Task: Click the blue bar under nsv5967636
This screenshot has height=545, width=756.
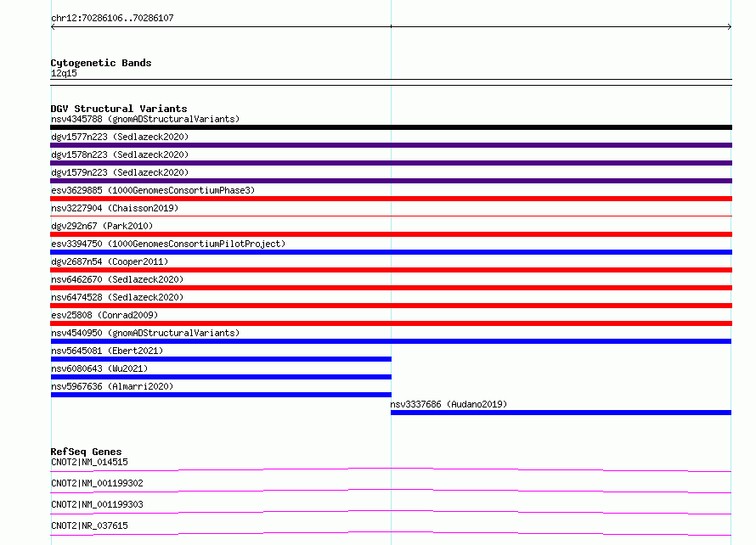Action: 221,395
